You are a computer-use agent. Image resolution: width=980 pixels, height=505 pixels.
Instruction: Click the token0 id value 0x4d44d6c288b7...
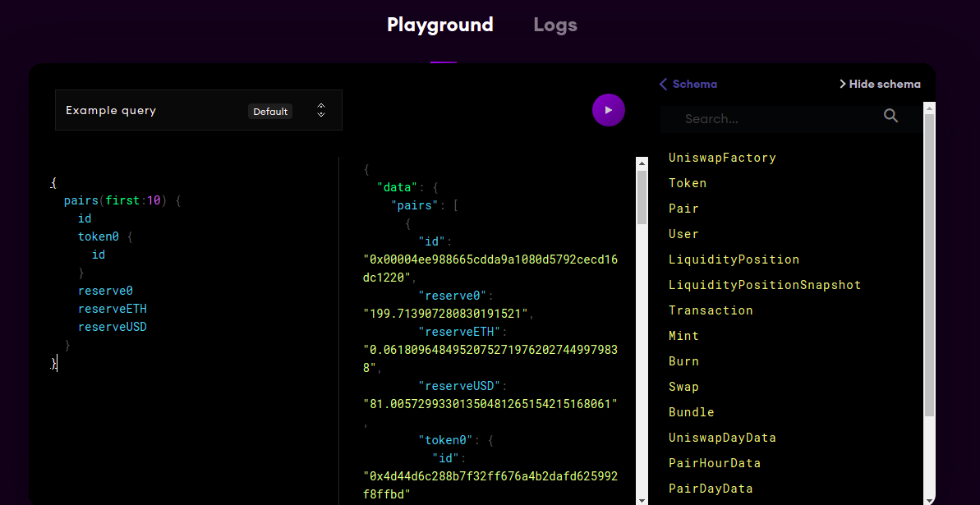(x=490, y=485)
